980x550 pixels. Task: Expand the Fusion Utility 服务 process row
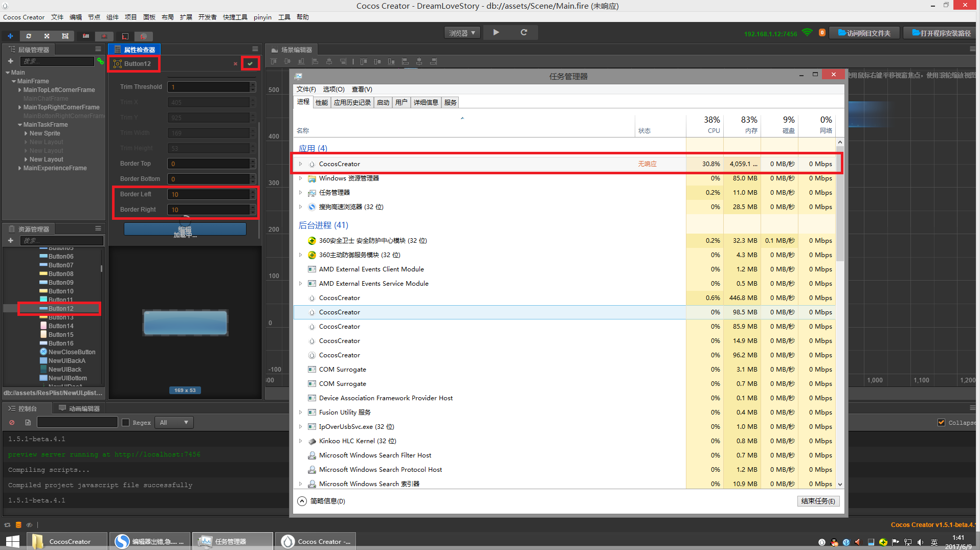(300, 413)
